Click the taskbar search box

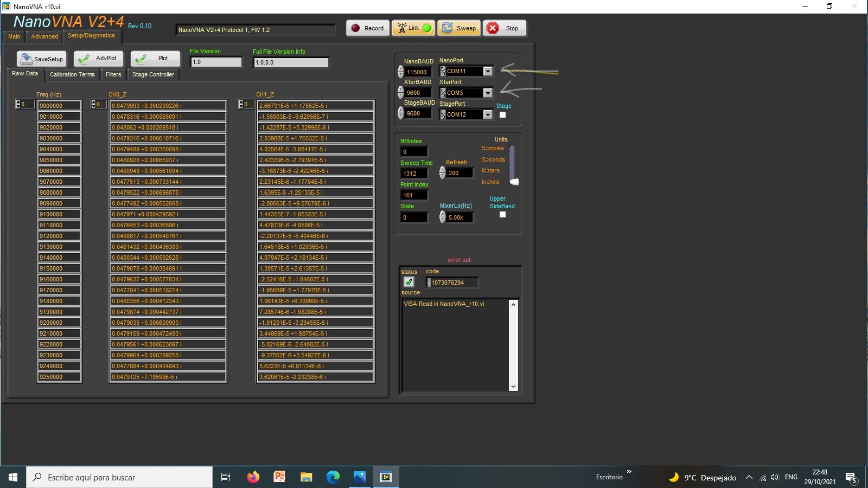point(119,477)
